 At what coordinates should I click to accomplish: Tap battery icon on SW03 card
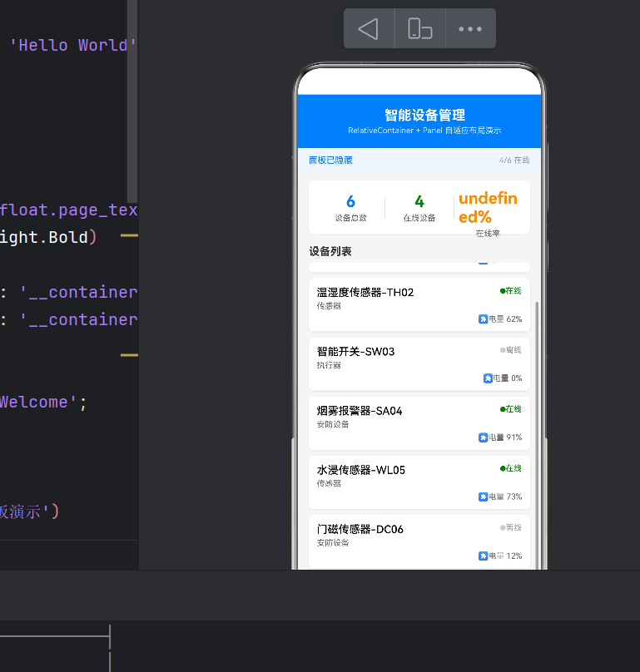pyautogui.click(x=488, y=378)
